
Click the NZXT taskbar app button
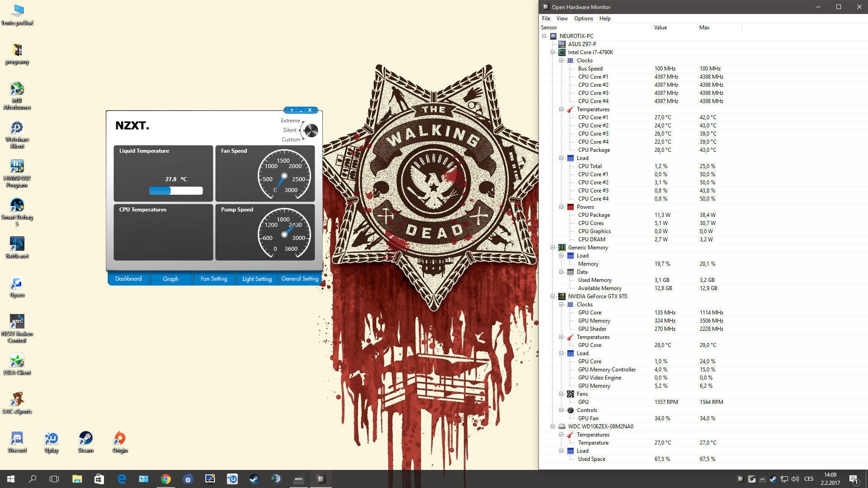pos(299,479)
